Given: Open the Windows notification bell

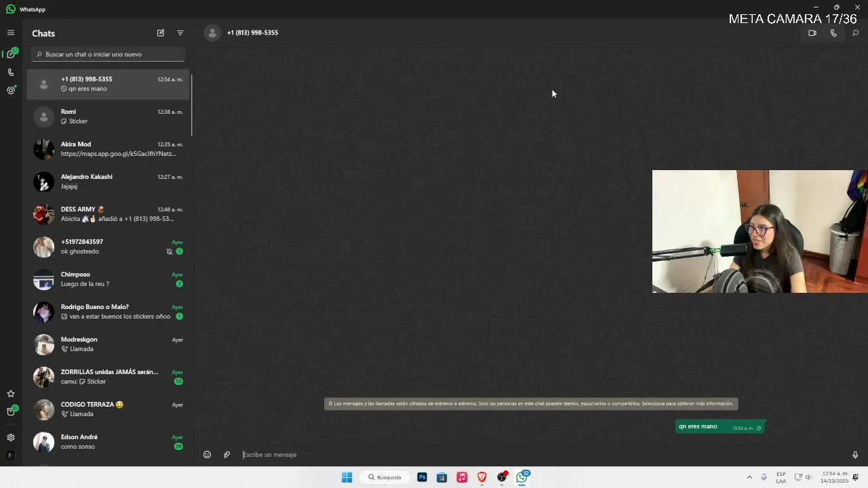Looking at the screenshot, I should 856,477.
